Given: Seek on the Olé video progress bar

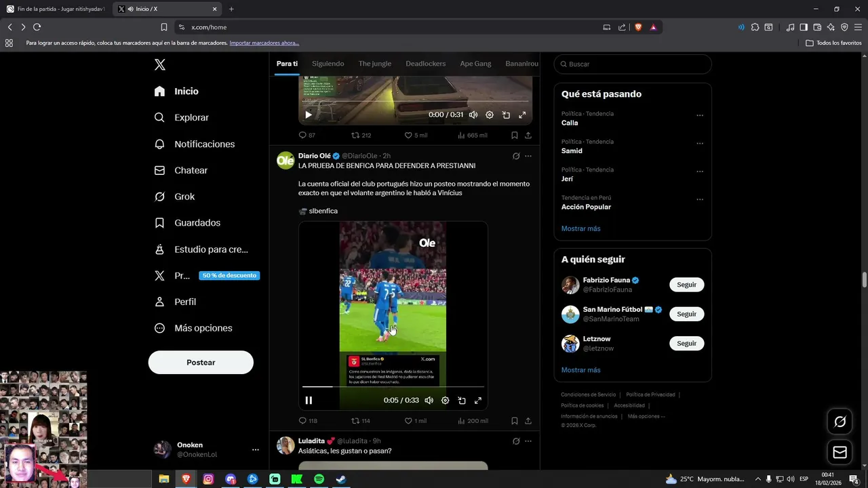Looking at the screenshot, I should pos(393,387).
